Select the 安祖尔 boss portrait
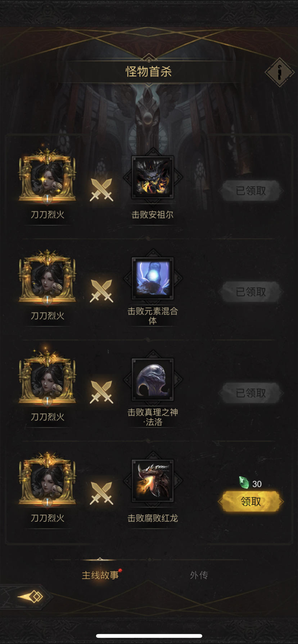 153,177
